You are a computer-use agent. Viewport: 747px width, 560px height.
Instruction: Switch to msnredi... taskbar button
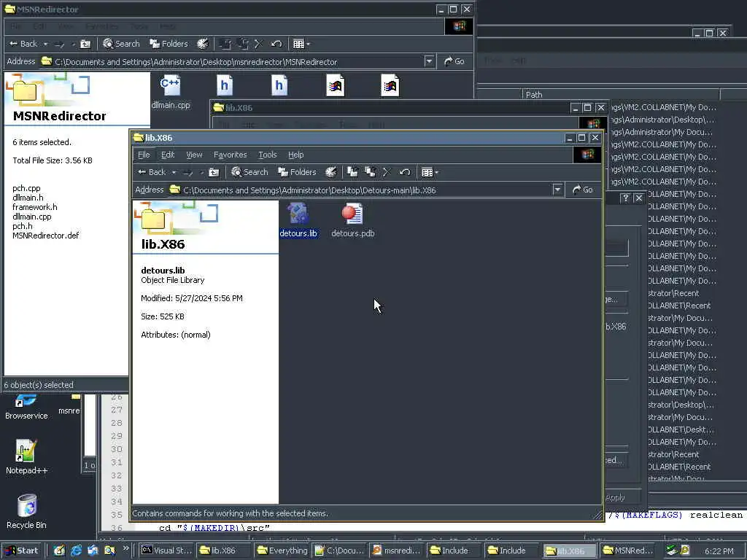397,551
